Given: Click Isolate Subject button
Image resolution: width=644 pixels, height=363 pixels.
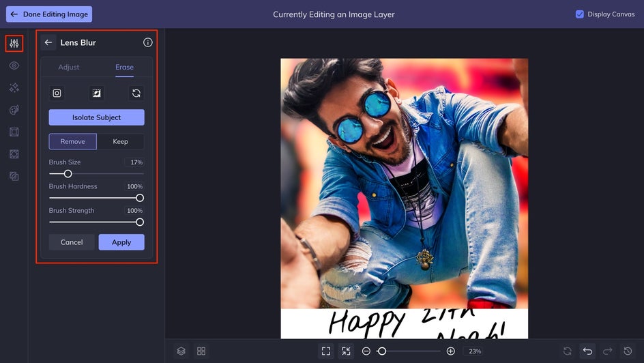Looking at the screenshot, I should (96, 117).
